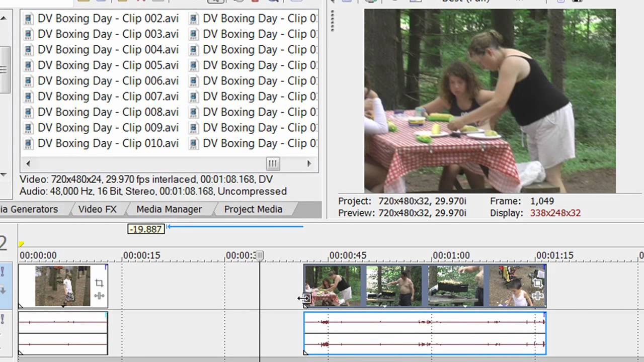Switch to the Media Generators tab
644x362 pixels.
coord(30,209)
